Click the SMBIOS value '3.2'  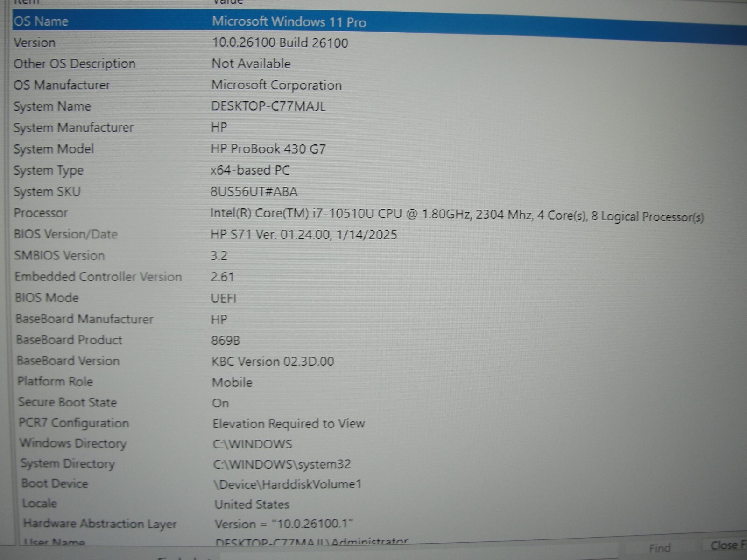[x=219, y=256]
